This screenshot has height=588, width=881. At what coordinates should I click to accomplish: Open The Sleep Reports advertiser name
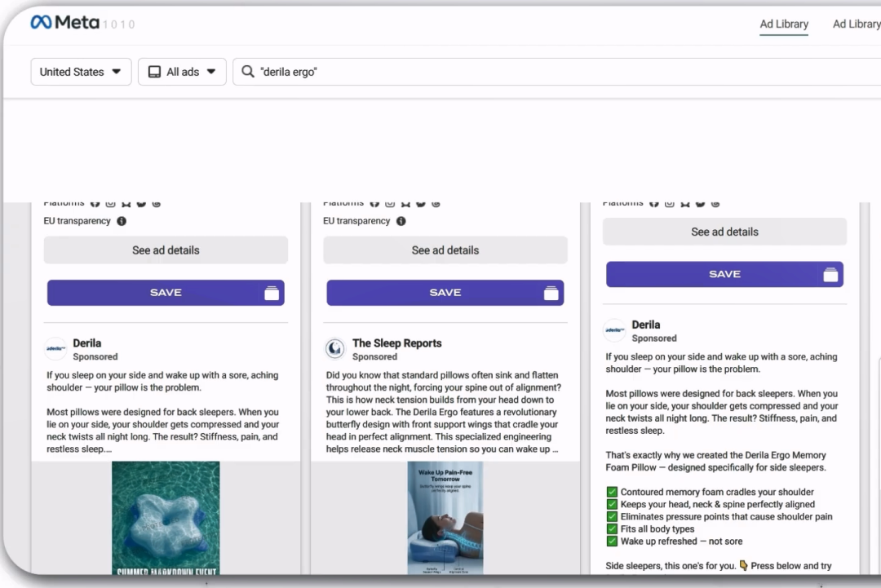coord(396,343)
